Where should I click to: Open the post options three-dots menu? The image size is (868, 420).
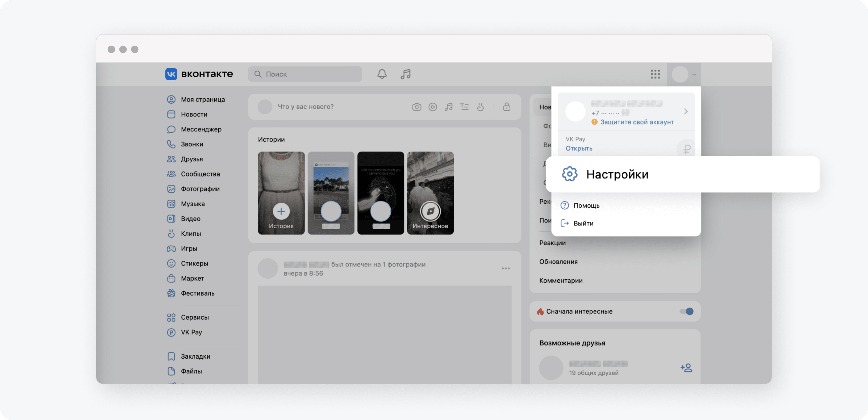click(x=506, y=268)
